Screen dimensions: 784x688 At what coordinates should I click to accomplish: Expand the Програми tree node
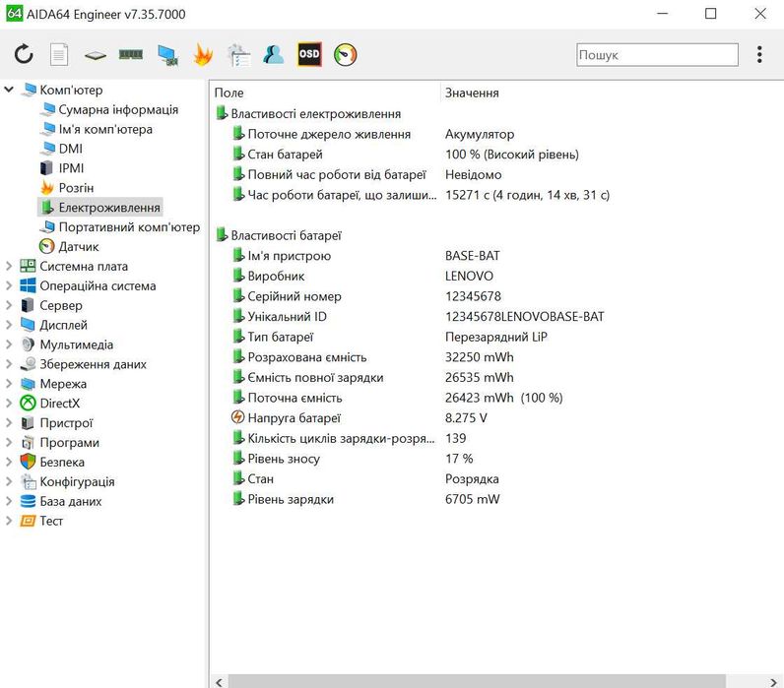click(9, 442)
